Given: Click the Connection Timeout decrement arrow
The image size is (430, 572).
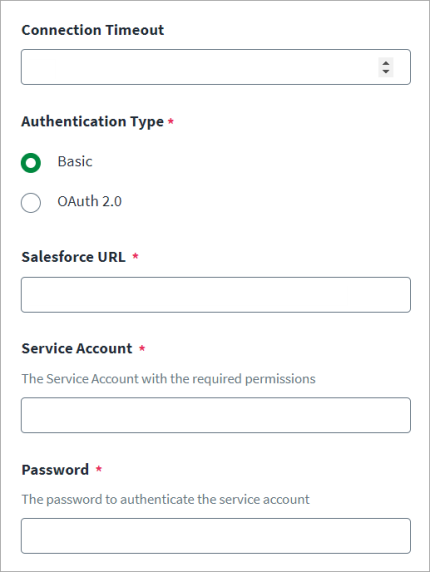Looking at the screenshot, I should coord(386,72).
